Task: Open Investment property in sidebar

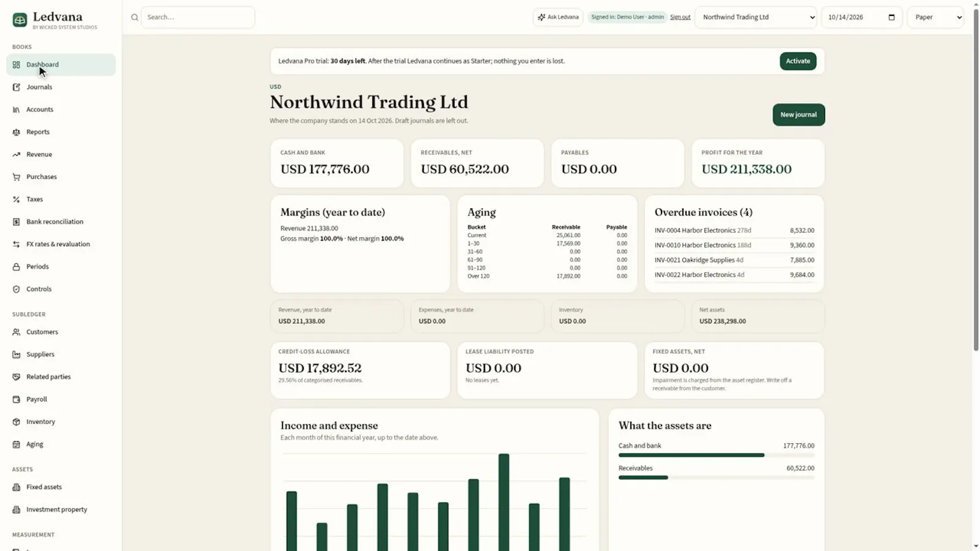Action: pyautogui.click(x=61, y=509)
